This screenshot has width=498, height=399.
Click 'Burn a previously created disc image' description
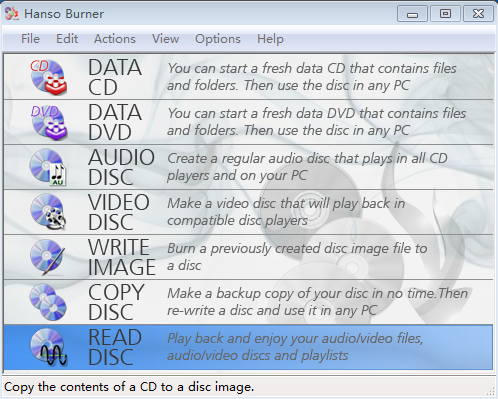coord(297,257)
